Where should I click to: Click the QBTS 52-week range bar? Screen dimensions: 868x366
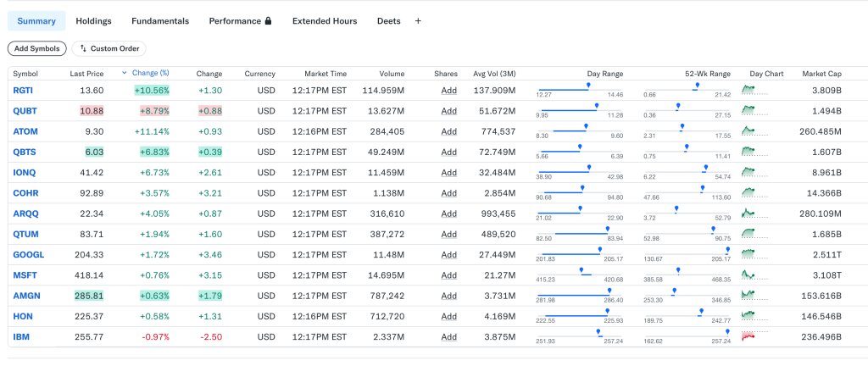tap(687, 152)
